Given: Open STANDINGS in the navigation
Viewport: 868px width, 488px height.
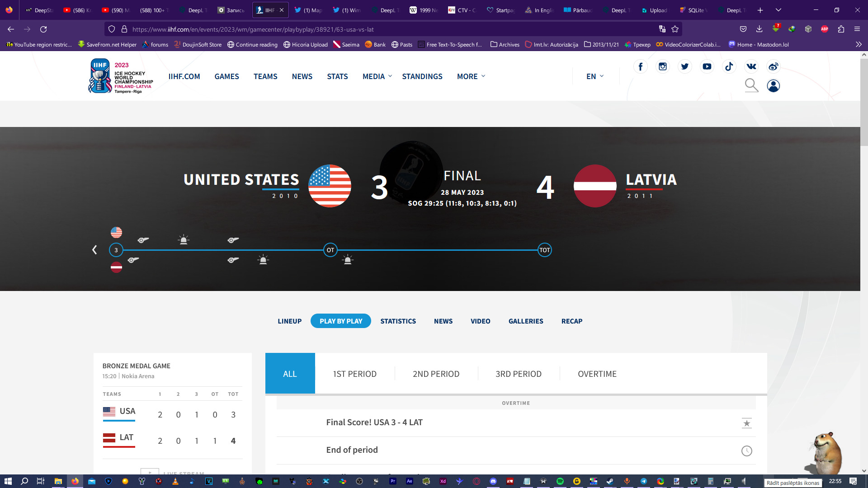Looking at the screenshot, I should coord(422,76).
